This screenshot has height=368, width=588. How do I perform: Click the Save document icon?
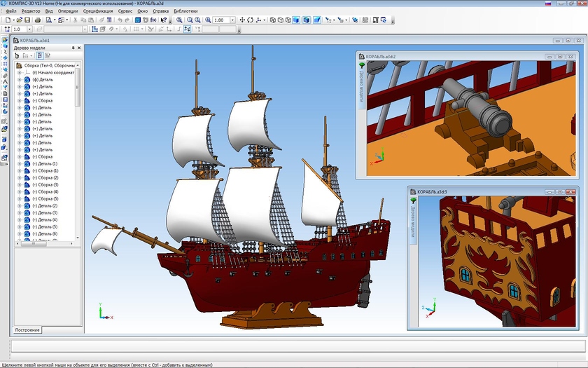[27, 20]
